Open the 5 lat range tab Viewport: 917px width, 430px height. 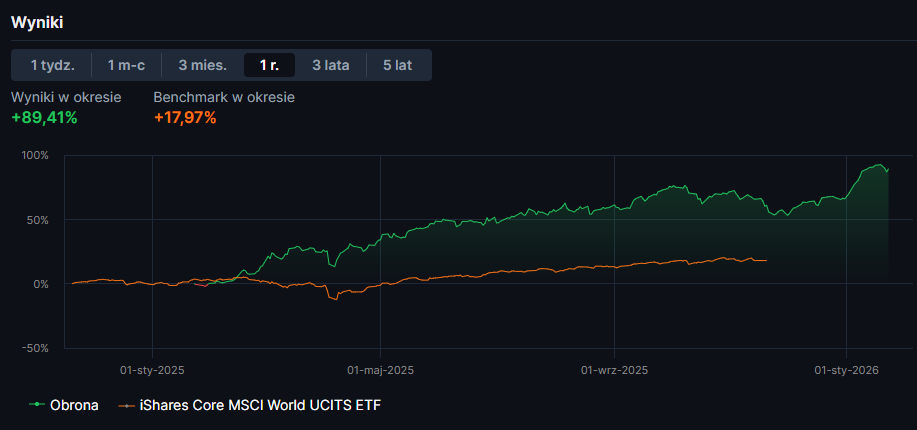(x=397, y=65)
